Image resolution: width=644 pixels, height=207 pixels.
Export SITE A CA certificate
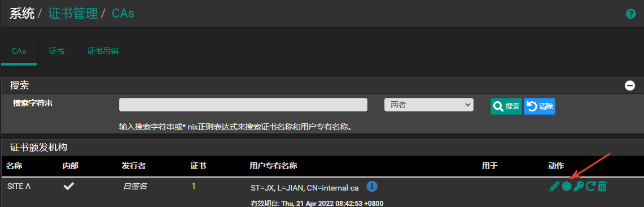(x=567, y=187)
